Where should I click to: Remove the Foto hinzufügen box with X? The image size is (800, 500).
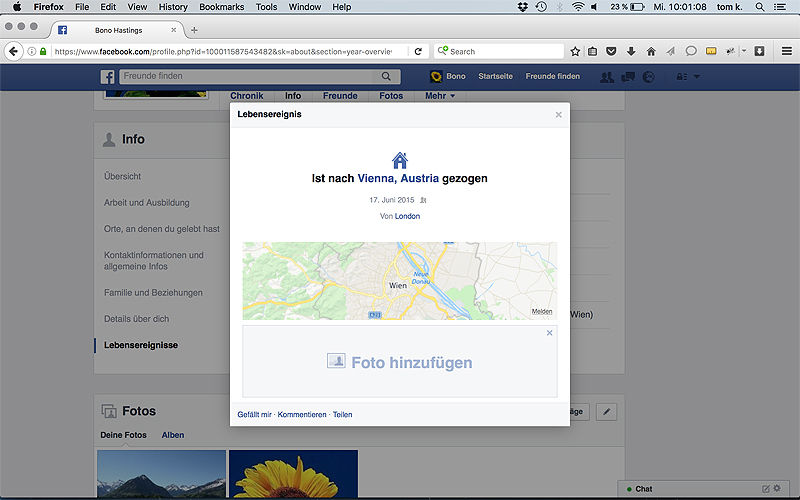click(549, 333)
